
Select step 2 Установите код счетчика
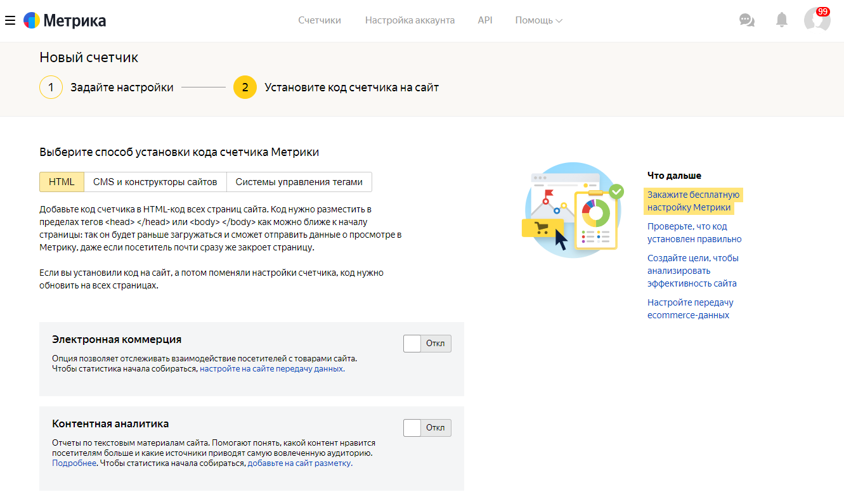tap(336, 87)
